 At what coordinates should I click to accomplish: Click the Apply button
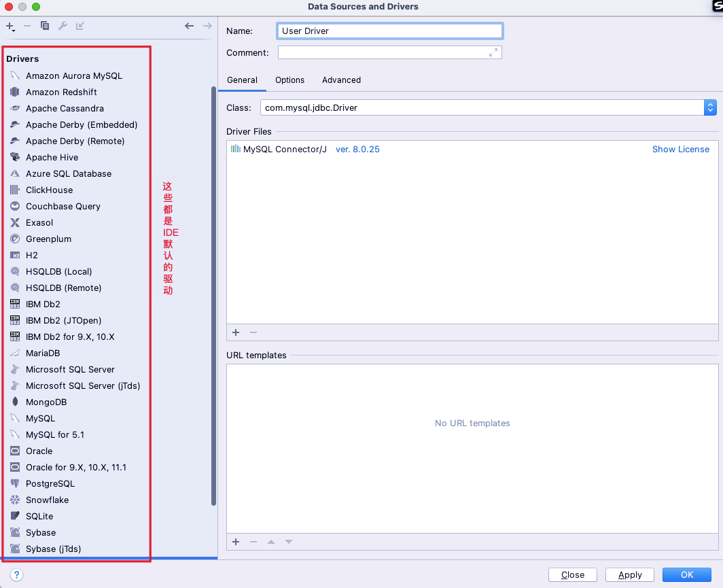(x=630, y=574)
